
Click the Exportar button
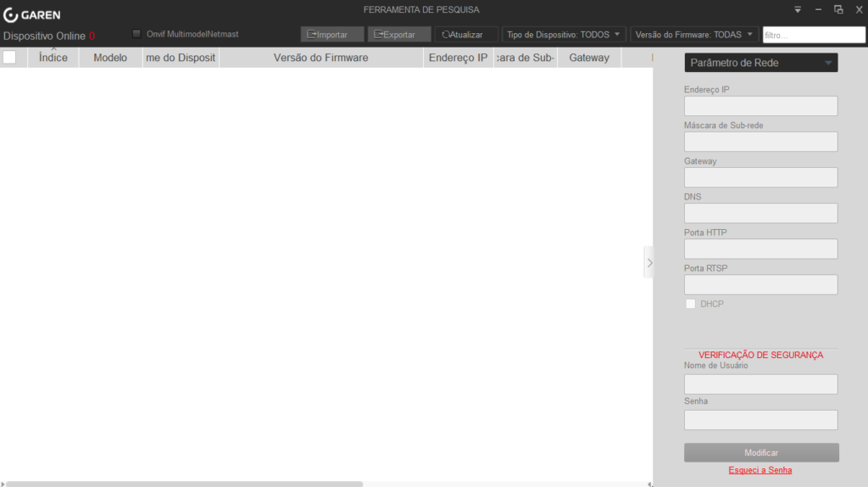pos(399,34)
